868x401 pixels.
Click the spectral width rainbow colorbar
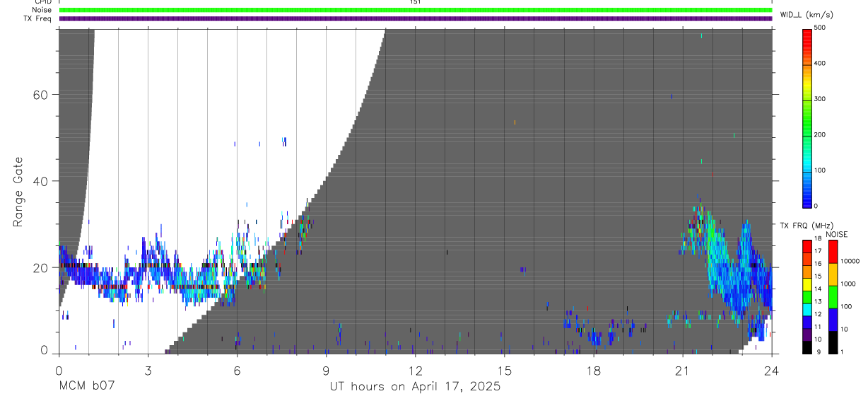807,117
